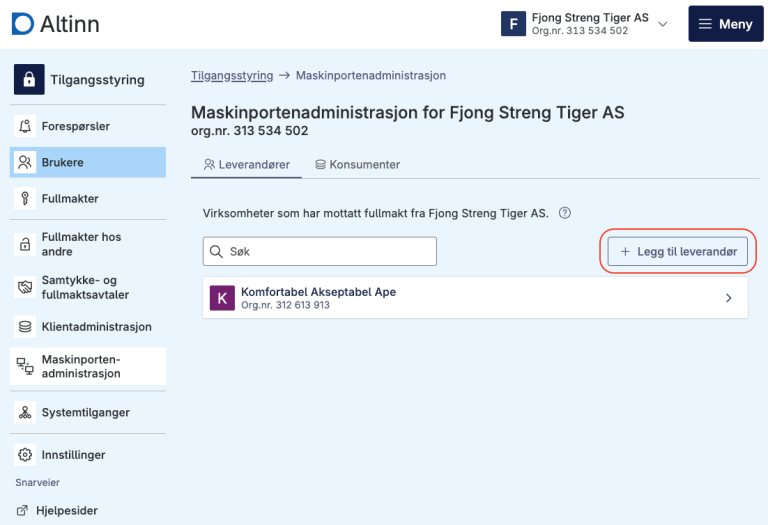Expand Komfortabel Akseptabel Ape row chevron

[729, 298]
